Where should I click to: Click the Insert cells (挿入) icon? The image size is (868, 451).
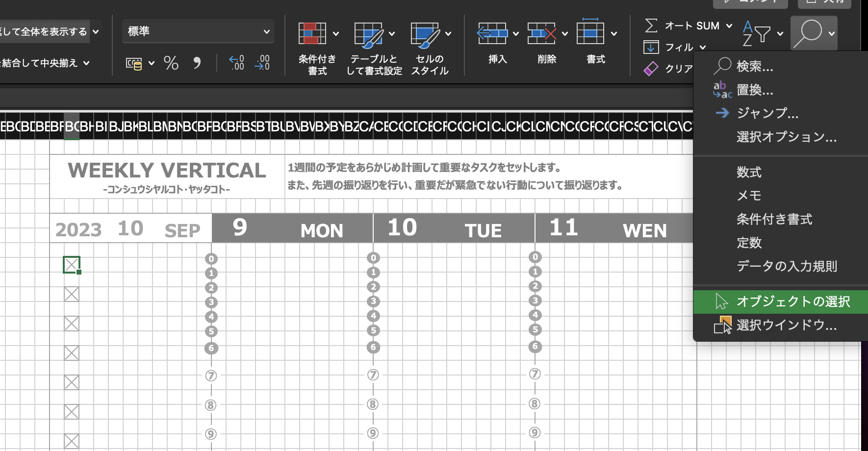(x=492, y=34)
